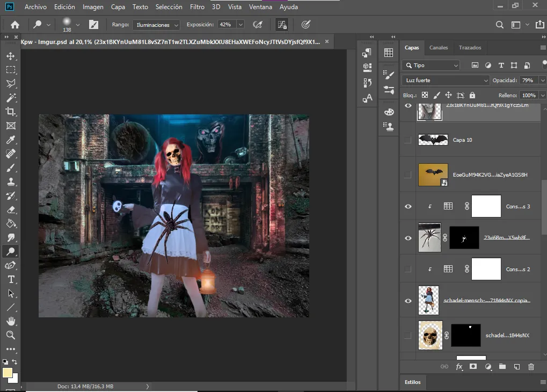Viewport: 547px width, 392px height.
Task: Select the Line tool
Action: (x=10, y=308)
